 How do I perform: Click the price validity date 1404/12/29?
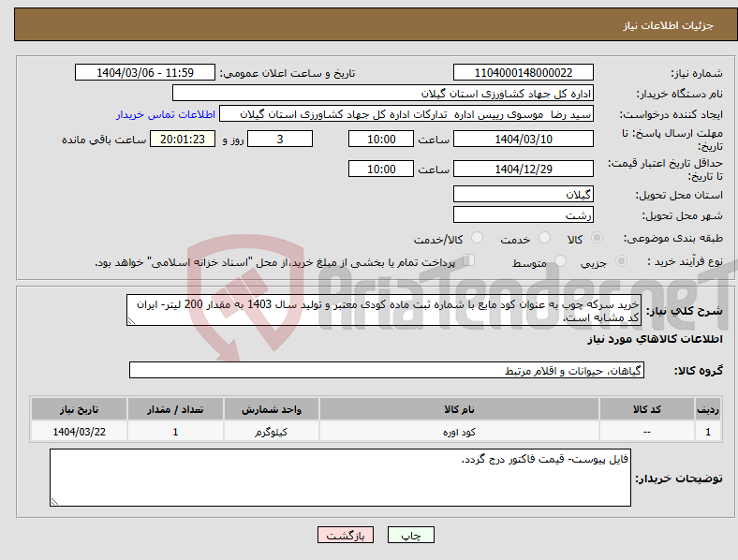click(x=524, y=169)
